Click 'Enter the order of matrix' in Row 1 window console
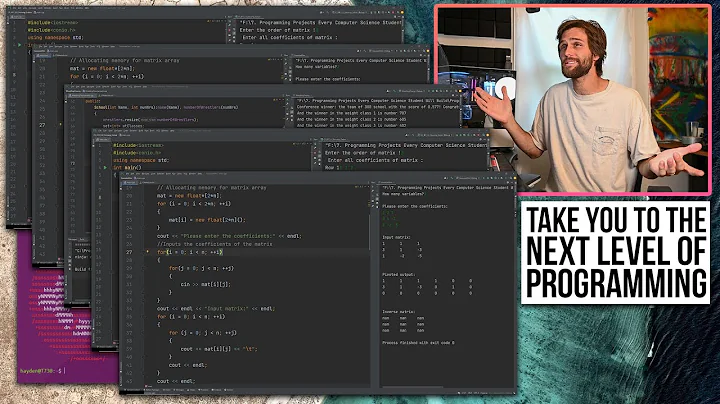 362,152
